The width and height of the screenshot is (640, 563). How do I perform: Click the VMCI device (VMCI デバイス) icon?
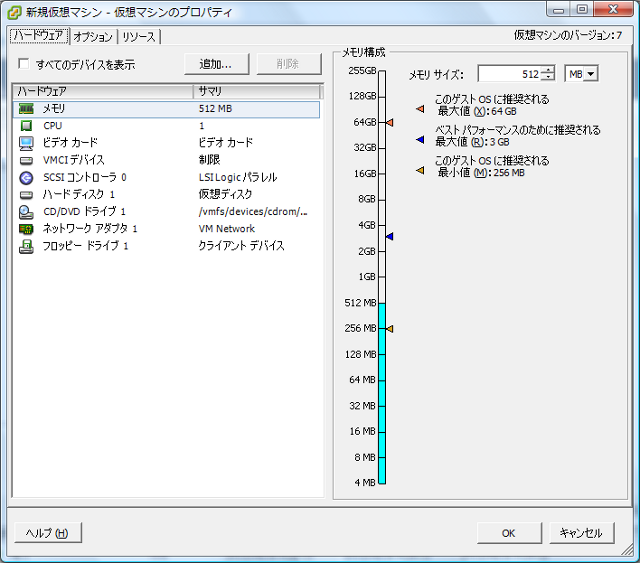pyautogui.click(x=27, y=160)
